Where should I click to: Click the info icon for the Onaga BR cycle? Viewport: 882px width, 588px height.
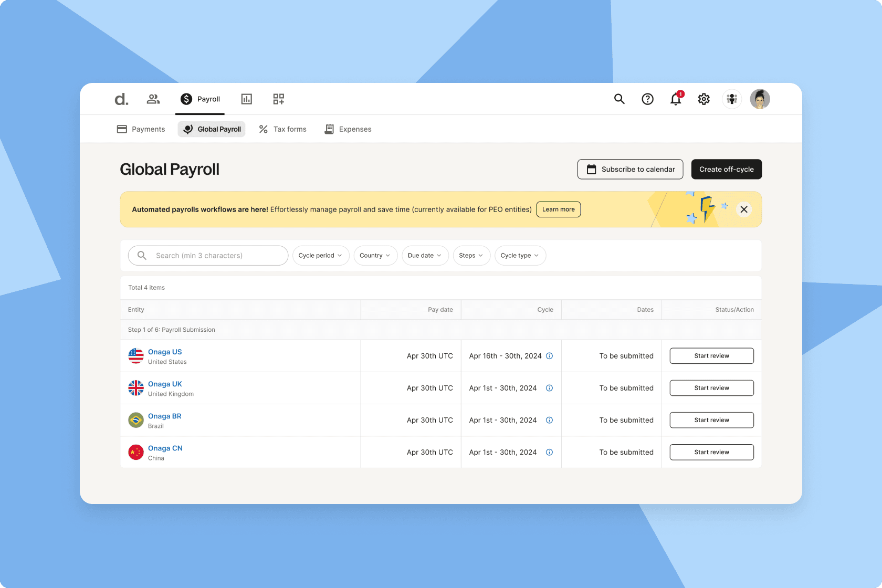coord(550,420)
